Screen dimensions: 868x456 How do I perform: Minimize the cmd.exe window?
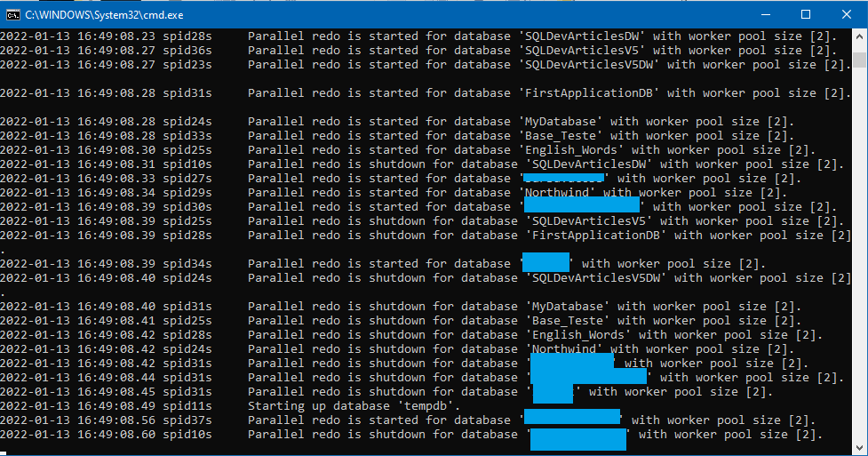766,14
